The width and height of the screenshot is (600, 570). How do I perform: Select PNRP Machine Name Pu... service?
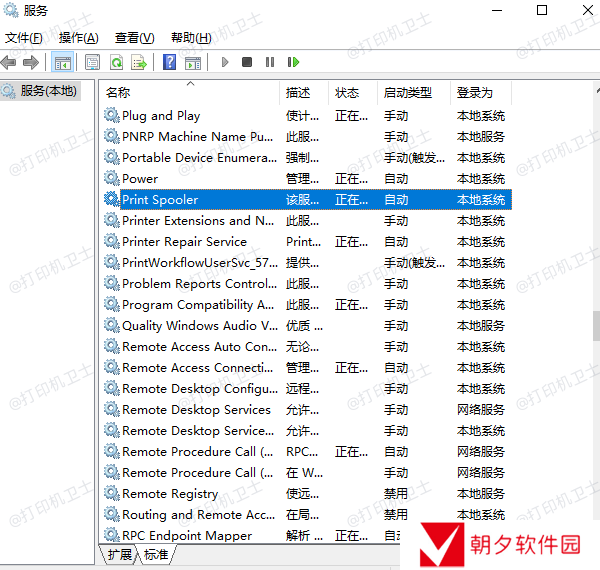tap(197, 137)
